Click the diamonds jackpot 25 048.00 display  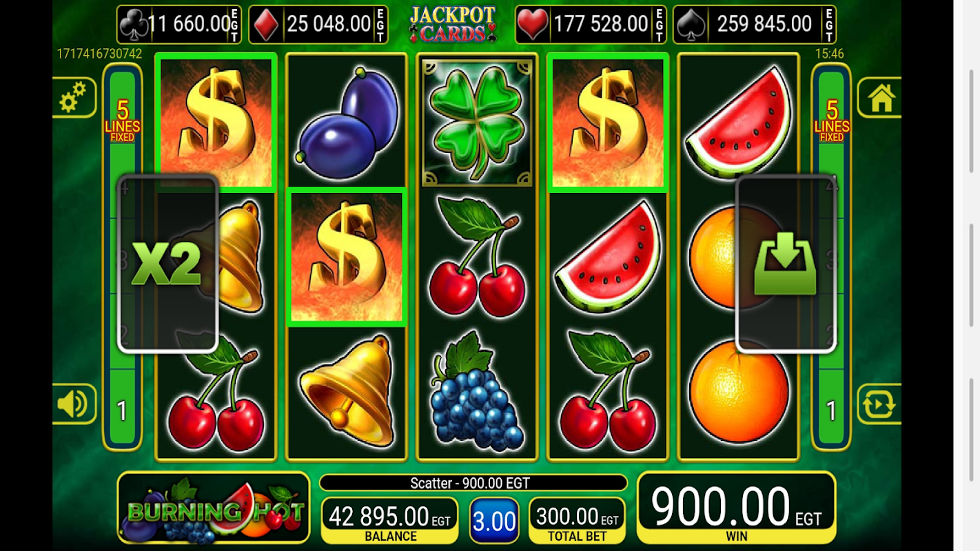click(x=318, y=24)
